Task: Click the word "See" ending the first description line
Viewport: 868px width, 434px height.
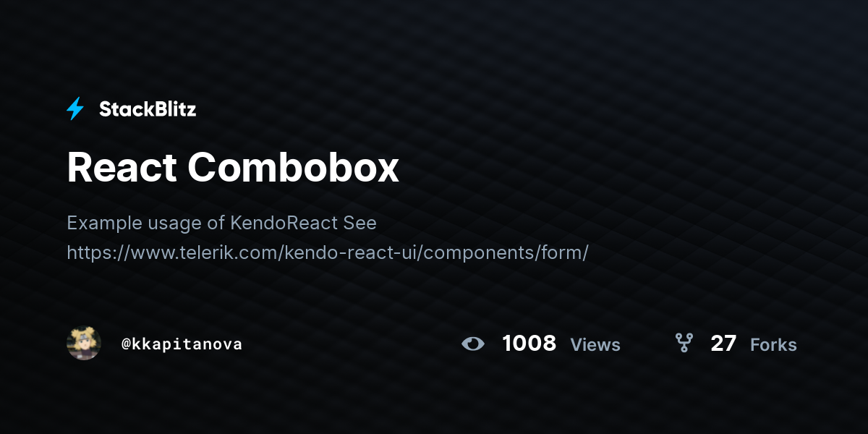Action: pyautogui.click(x=360, y=223)
